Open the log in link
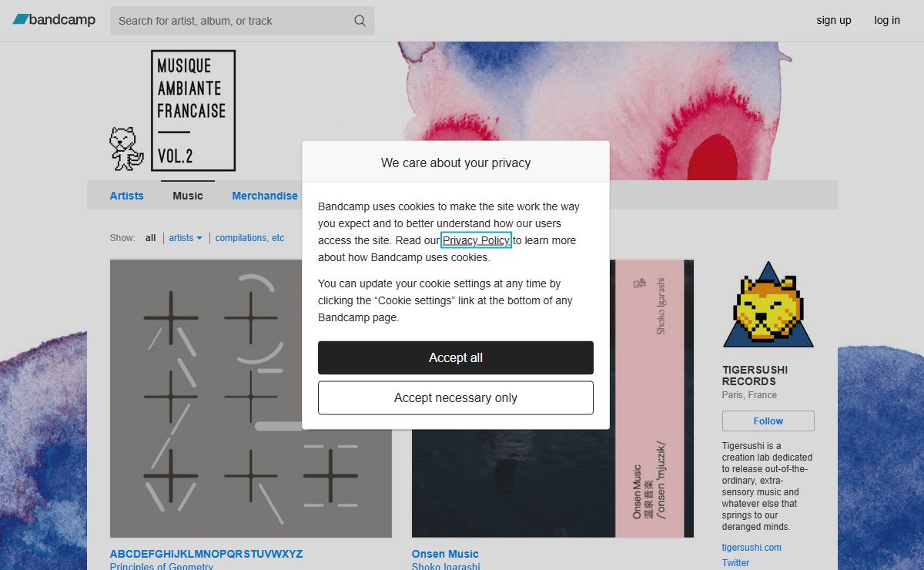 click(x=887, y=20)
